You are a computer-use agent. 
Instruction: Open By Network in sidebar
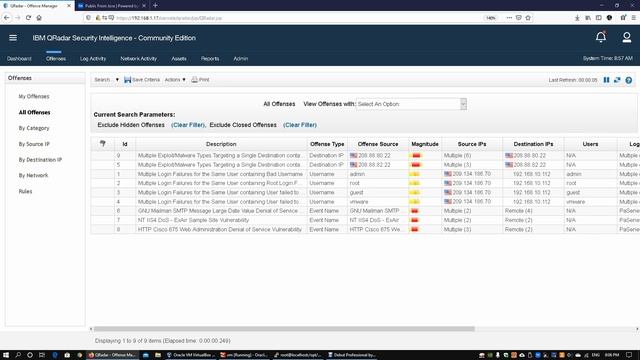(x=33, y=176)
